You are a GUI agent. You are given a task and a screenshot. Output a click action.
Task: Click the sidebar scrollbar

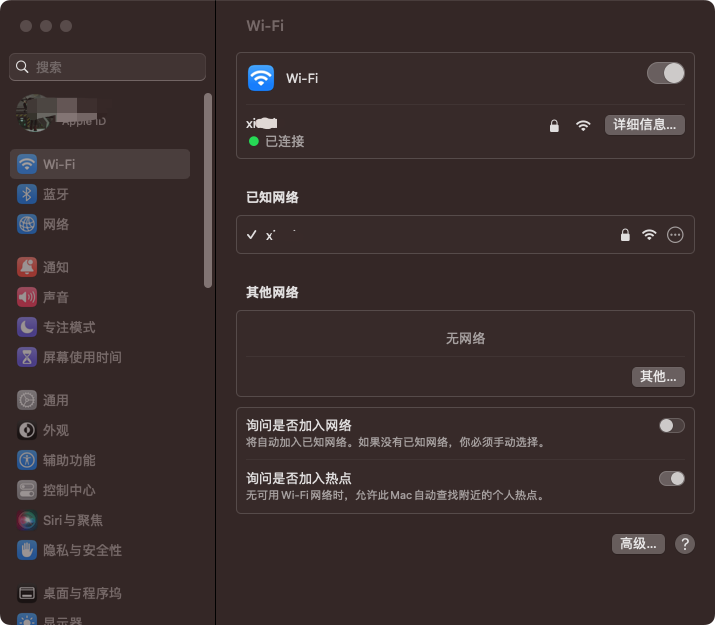(x=208, y=190)
